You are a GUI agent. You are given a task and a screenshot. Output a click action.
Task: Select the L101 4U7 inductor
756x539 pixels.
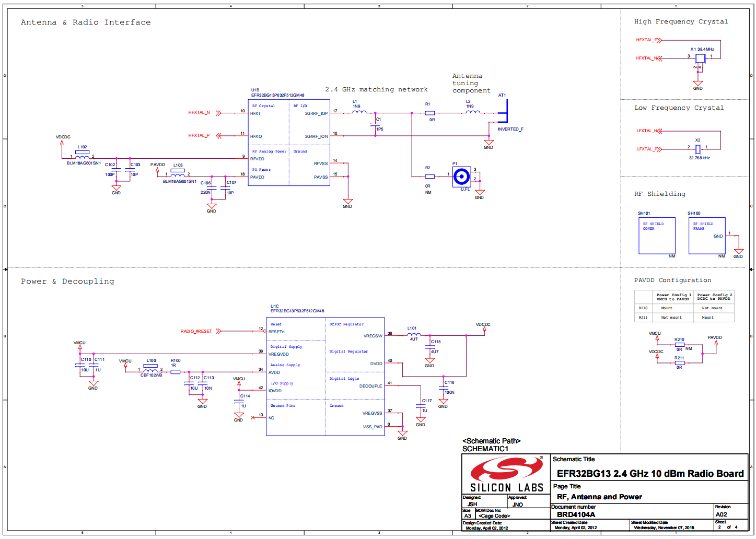pos(413,335)
